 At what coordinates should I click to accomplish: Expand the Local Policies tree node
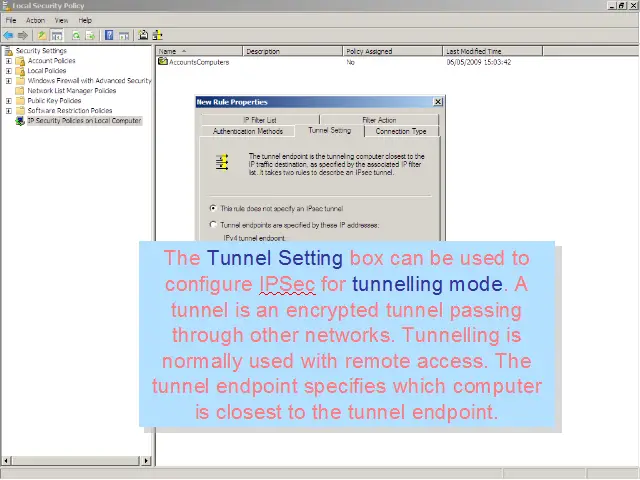9,71
